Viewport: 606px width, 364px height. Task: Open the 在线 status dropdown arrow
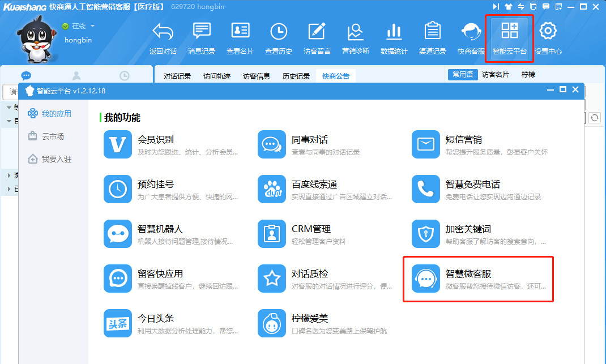click(x=92, y=26)
